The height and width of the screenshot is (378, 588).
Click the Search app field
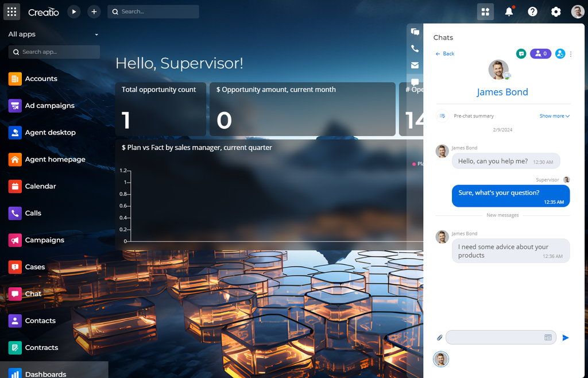pyautogui.click(x=54, y=52)
